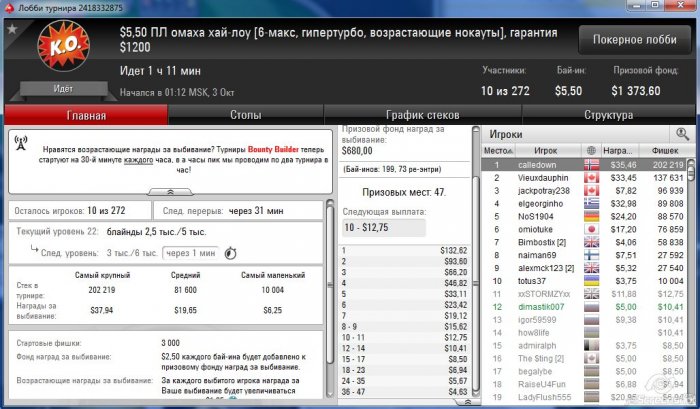The width and height of the screenshot is (700, 409).
Task: Click the K.O. tournament logo
Action: click(63, 46)
